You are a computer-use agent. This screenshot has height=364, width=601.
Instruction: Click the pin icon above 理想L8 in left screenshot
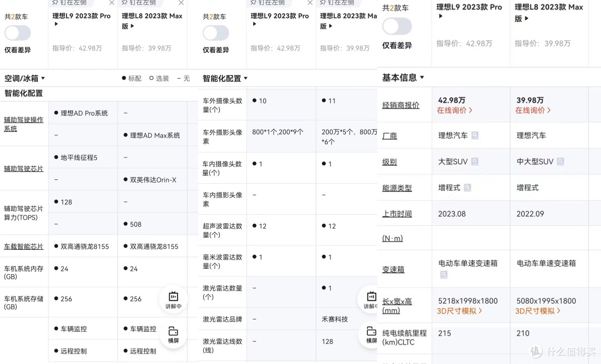125,2
